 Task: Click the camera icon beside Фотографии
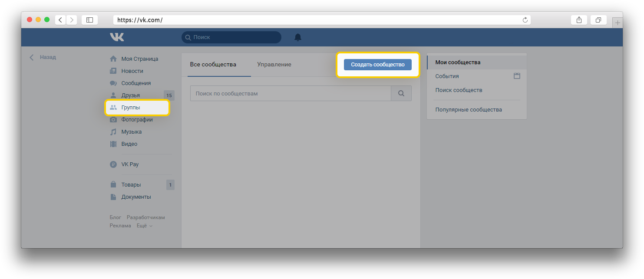113,119
